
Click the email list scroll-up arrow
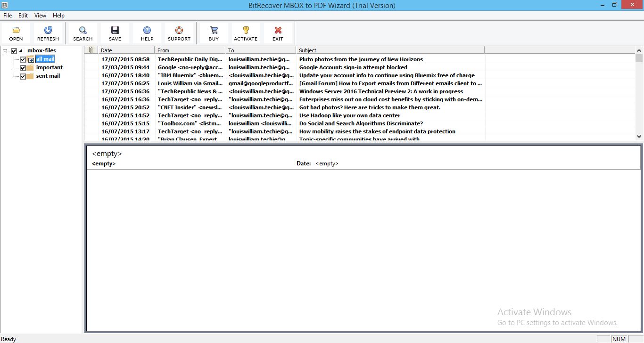pos(639,50)
